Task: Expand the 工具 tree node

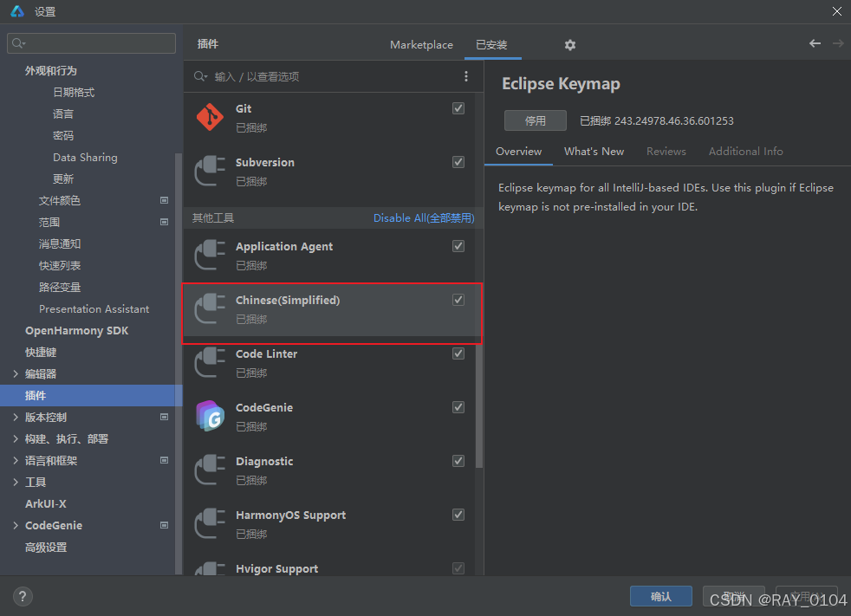Action: (x=16, y=483)
